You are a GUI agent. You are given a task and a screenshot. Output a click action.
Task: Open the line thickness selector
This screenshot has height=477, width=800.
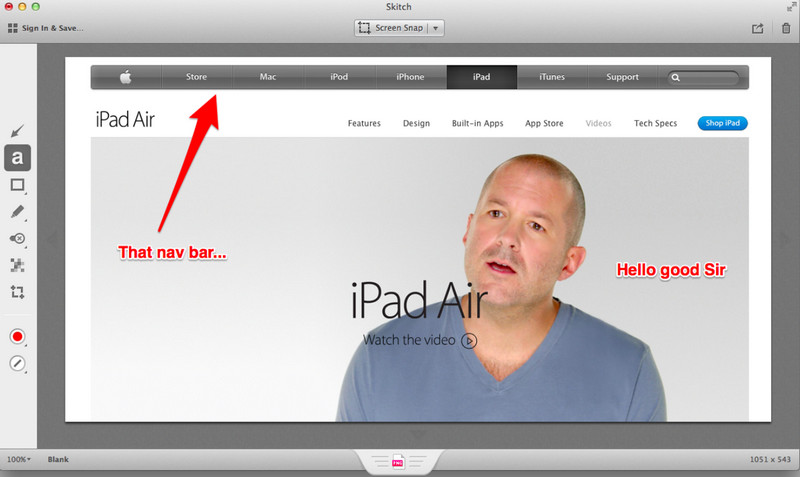[17, 364]
